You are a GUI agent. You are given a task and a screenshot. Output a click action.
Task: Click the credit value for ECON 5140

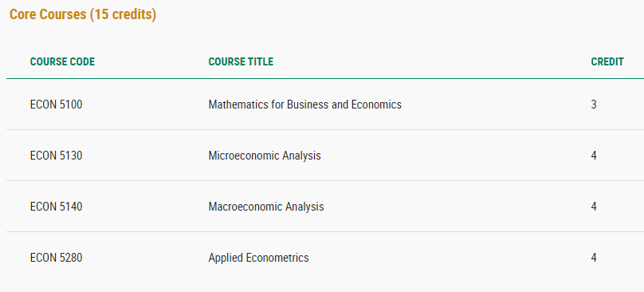pos(594,207)
